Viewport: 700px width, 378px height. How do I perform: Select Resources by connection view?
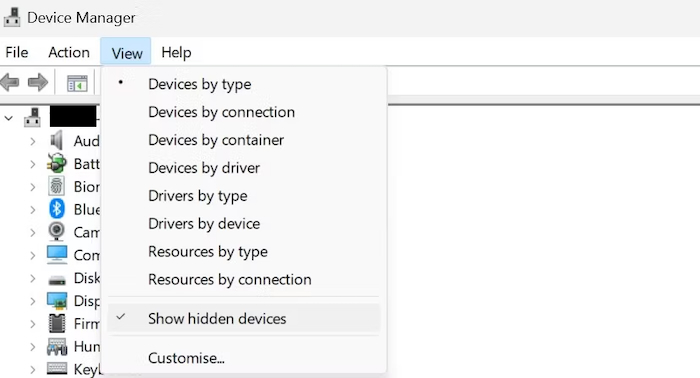244,279
